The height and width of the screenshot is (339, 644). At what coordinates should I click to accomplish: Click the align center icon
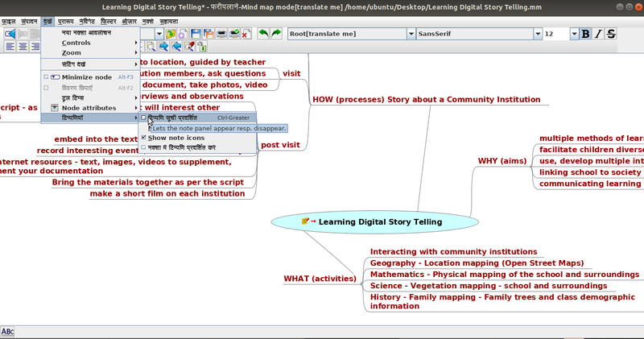(23, 47)
